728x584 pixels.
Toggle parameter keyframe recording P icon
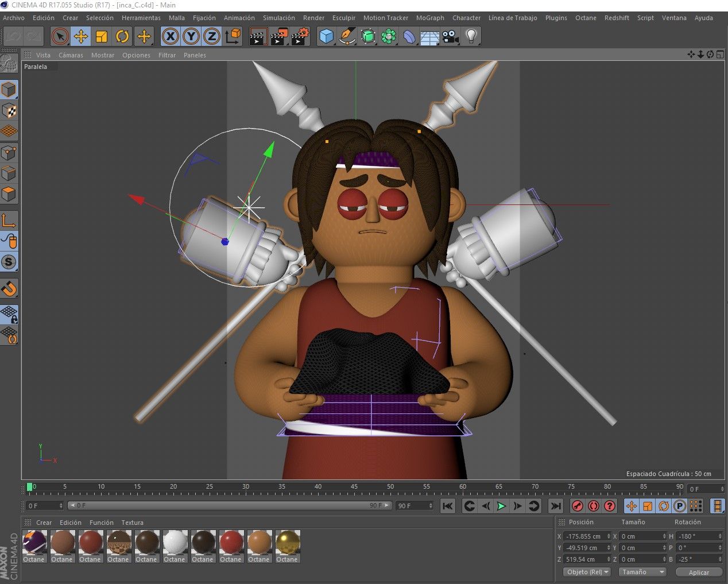(x=680, y=506)
